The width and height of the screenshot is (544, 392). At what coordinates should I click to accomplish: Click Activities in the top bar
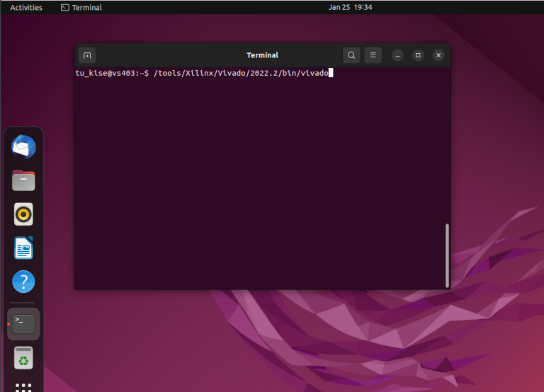(26, 7)
